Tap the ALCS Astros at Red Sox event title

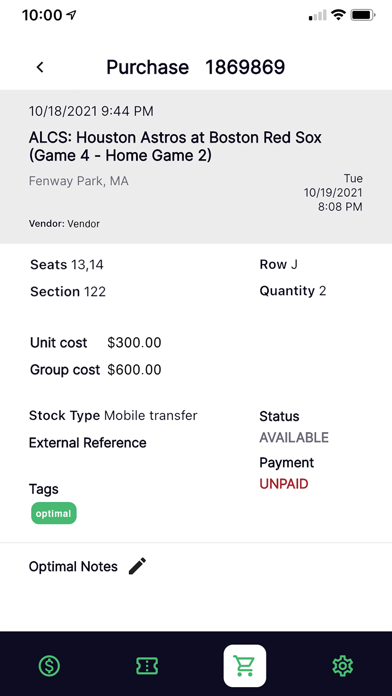(x=175, y=146)
